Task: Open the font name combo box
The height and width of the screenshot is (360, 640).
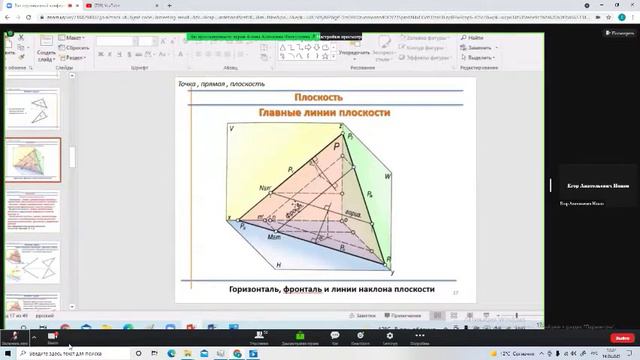Action: click(x=117, y=41)
